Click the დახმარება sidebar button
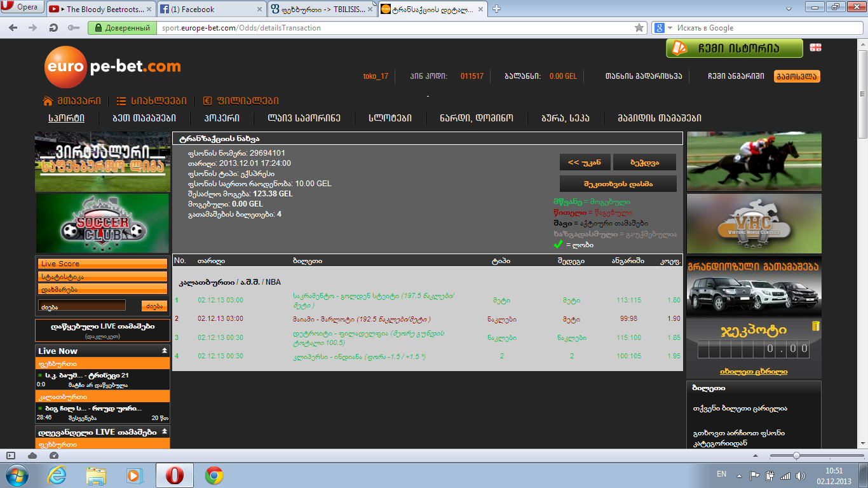The width and height of the screenshot is (868, 488). 102,289
